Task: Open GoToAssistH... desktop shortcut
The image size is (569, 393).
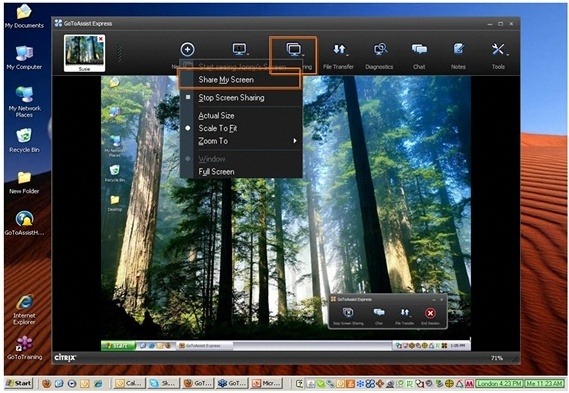Action: click(x=24, y=223)
